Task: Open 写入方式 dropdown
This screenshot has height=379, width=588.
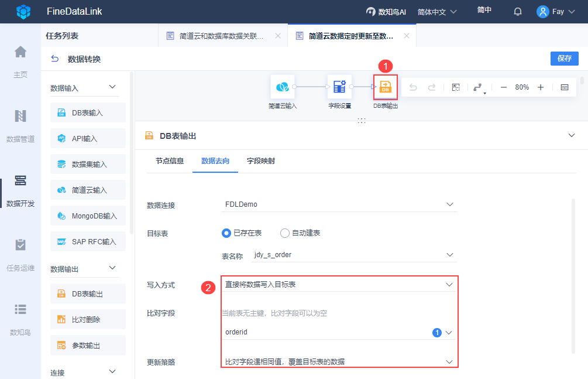Action: (x=339, y=284)
